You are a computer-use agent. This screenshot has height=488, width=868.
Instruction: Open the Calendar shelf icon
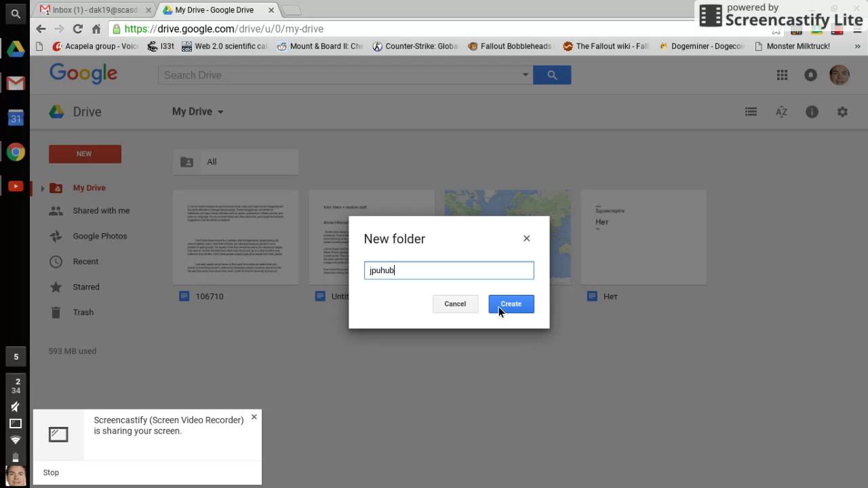tap(16, 118)
